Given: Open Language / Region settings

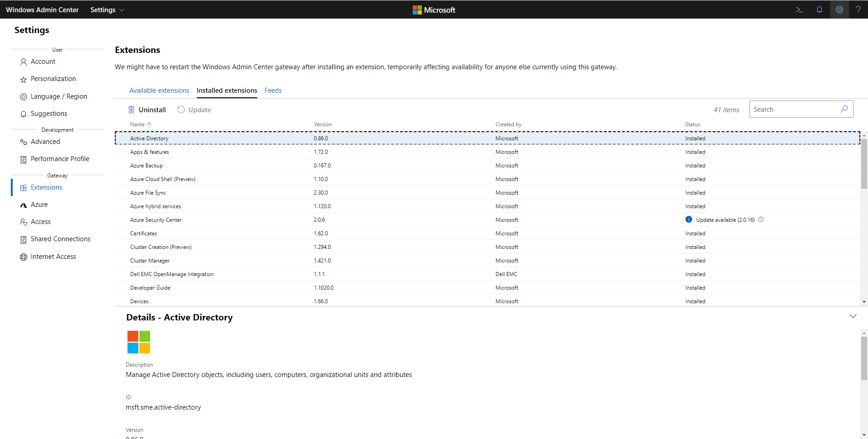Looking at the screenshot, I should tap(59, 96).
